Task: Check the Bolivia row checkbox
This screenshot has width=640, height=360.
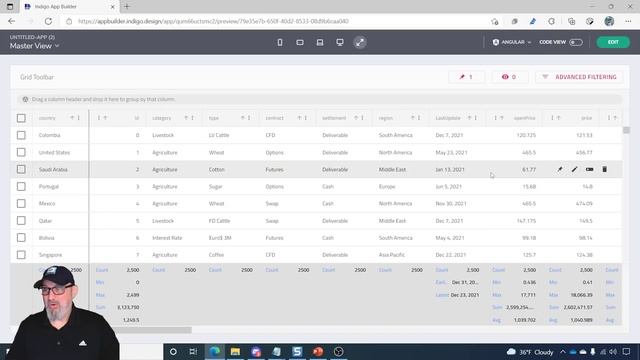Action: click(21, 238)
